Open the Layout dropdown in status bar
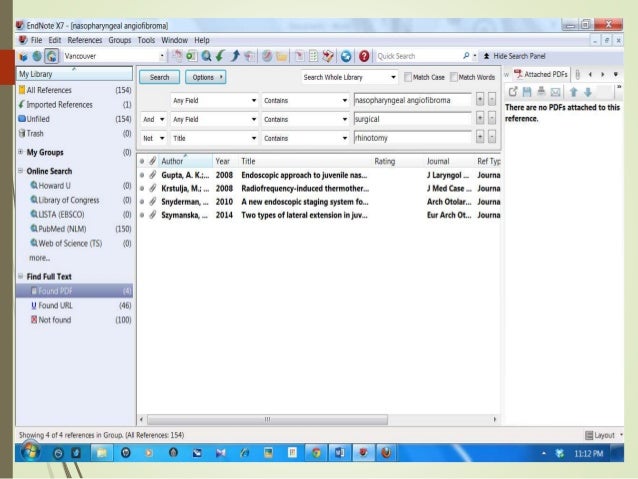 604,435
